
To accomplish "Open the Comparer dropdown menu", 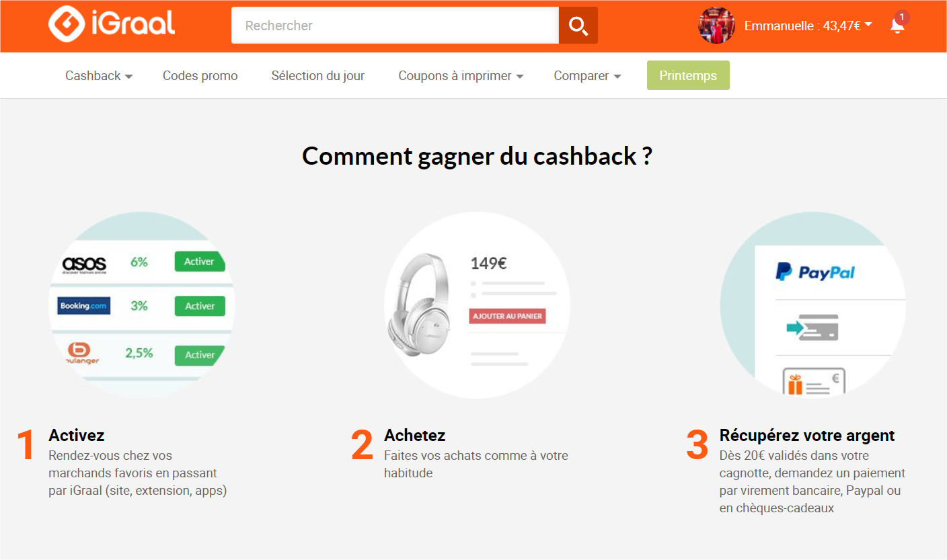I will [587, 76].
